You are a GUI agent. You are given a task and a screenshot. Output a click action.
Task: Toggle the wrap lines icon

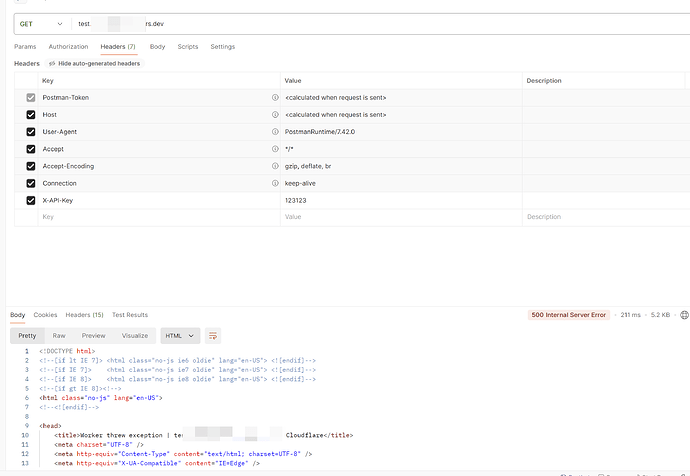coord(213,336)
